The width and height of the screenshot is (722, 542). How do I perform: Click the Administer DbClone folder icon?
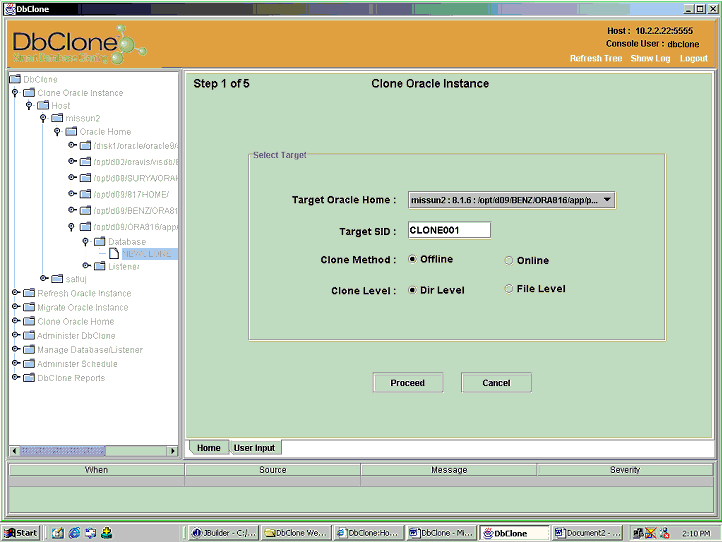[x=29, y=335]
